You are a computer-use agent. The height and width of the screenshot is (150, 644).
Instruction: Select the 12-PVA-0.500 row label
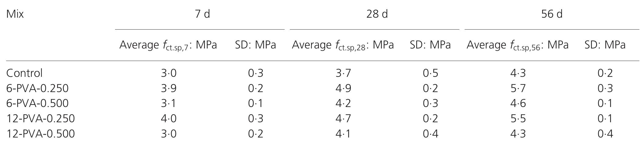(x=41, y=134)
